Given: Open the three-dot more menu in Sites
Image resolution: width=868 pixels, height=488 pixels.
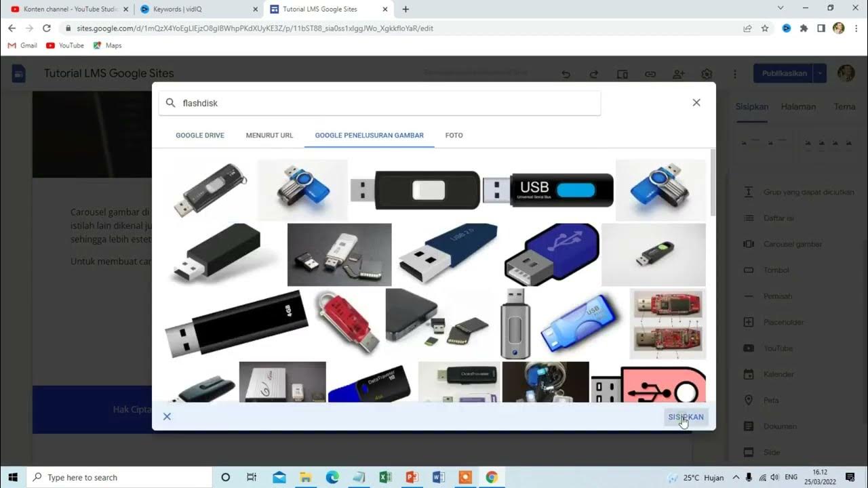Looking at the screenshot, I should tap(734, 74).
